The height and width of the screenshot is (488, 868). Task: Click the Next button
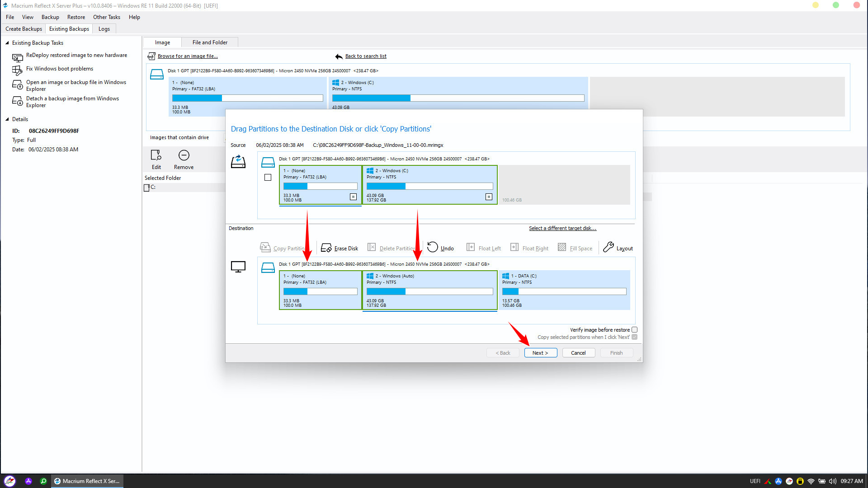[x=540, y=353]
